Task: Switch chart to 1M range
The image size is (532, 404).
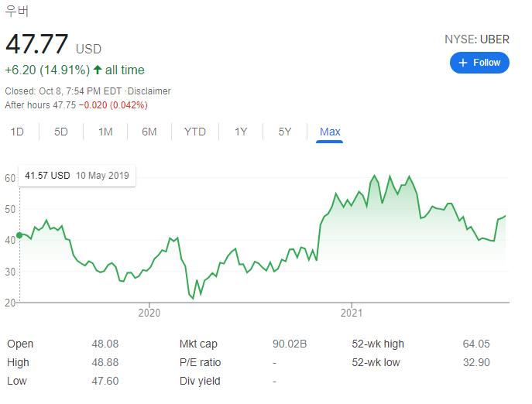Action: [105, 132]
